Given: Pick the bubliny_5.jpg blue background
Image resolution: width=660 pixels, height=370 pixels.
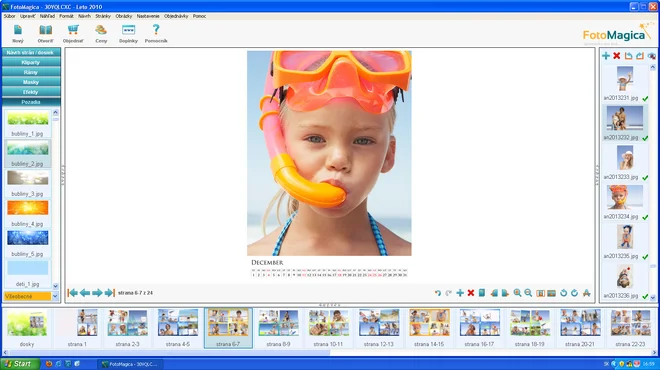Looking at the screenshot, I should [x=27, y=238].
